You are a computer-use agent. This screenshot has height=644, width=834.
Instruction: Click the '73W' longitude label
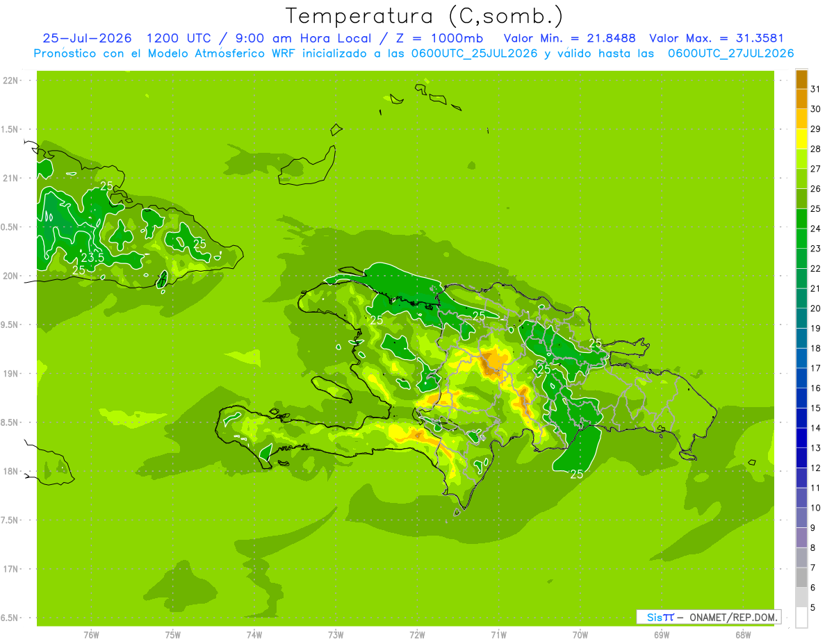pyautogui.click(x=336, y=636)
